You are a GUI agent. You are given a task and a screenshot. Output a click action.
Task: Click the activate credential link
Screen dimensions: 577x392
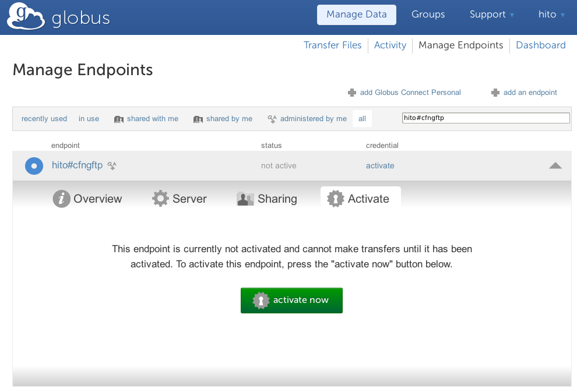[x=380, y=166]
